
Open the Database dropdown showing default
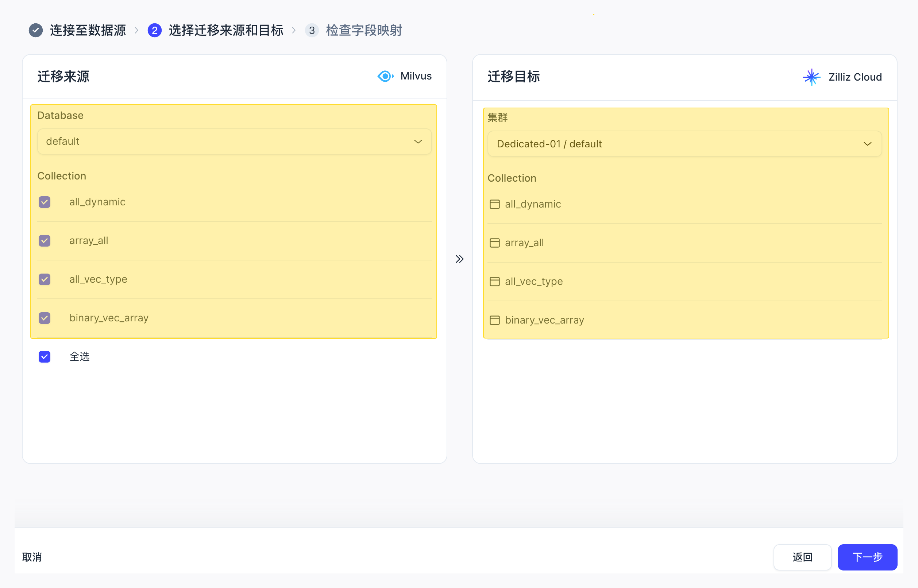pyautogui.click(x=235, y=142)
